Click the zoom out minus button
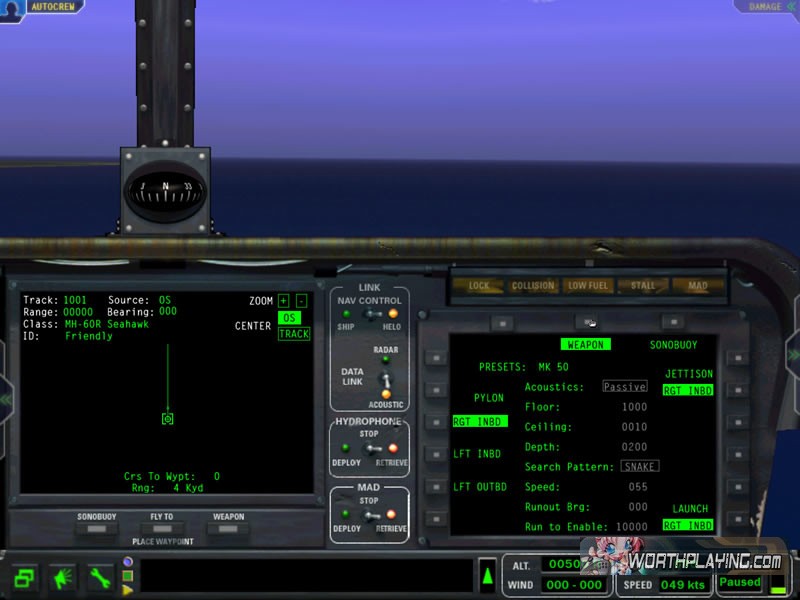 click(x=301, y=301)
